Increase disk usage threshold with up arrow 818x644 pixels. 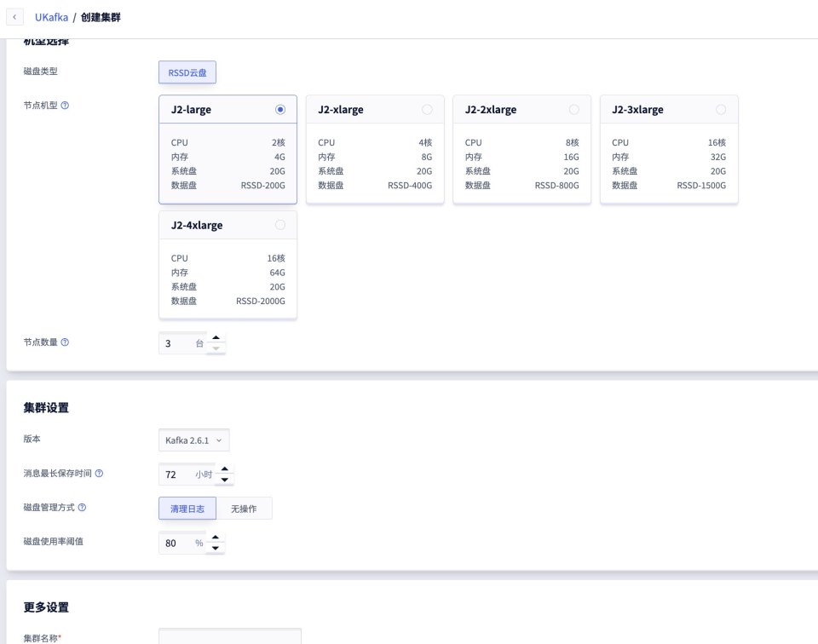click(216, 538)
